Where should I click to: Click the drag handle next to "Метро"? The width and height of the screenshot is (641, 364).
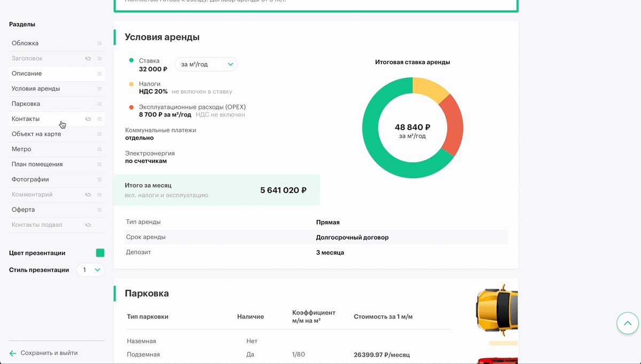click(99, 149)
